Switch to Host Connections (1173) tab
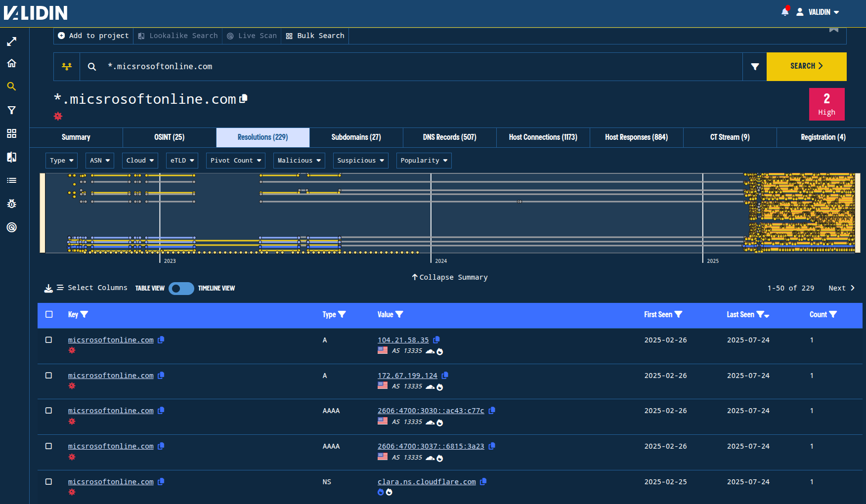The width and height of the screenshot is (866, 504). point(543,137)
